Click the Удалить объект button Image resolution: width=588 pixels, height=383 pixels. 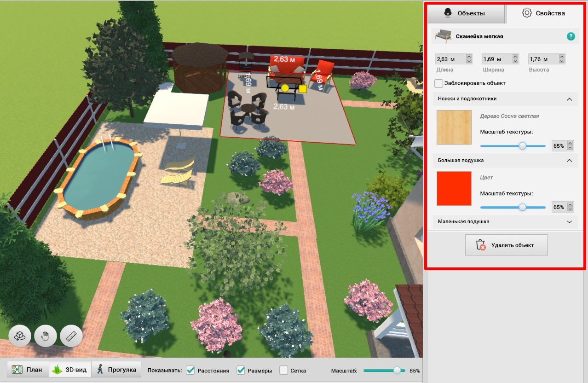coord(506,245)
